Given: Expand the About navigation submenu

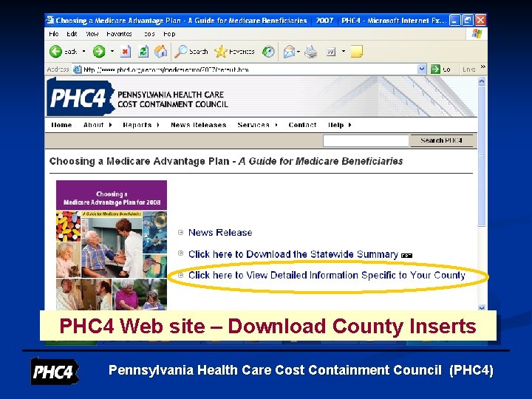Looking at the screenshot, I should click(110, 125).
